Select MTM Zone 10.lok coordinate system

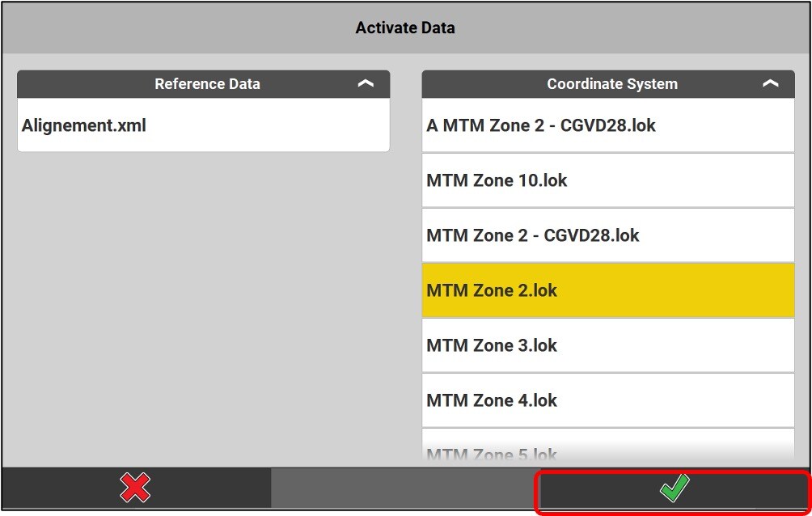(497, 180)
